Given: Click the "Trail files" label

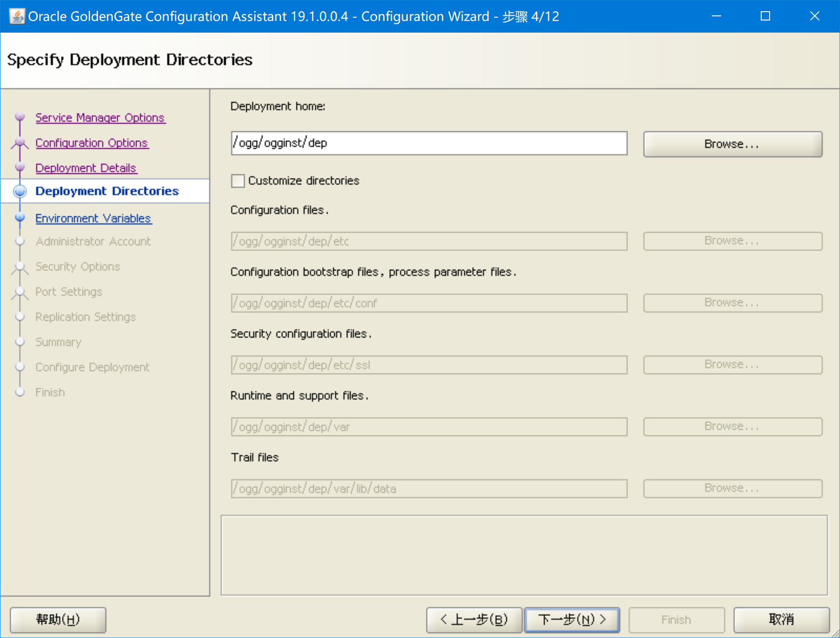Looking at the screenshot, I should pos(255,458).
